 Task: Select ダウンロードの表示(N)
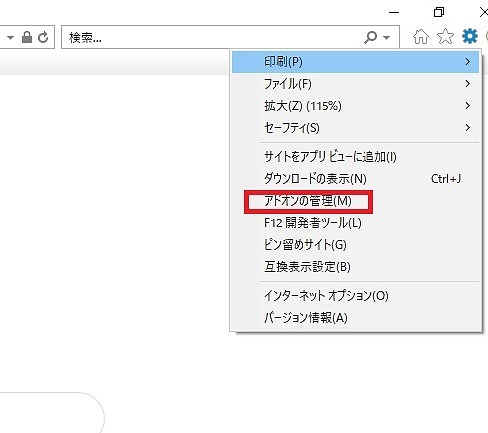coord(355,179)
